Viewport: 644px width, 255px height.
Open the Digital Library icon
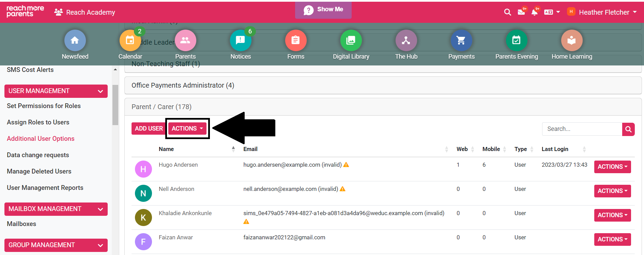pyautogui.click(x=351, y=41)
